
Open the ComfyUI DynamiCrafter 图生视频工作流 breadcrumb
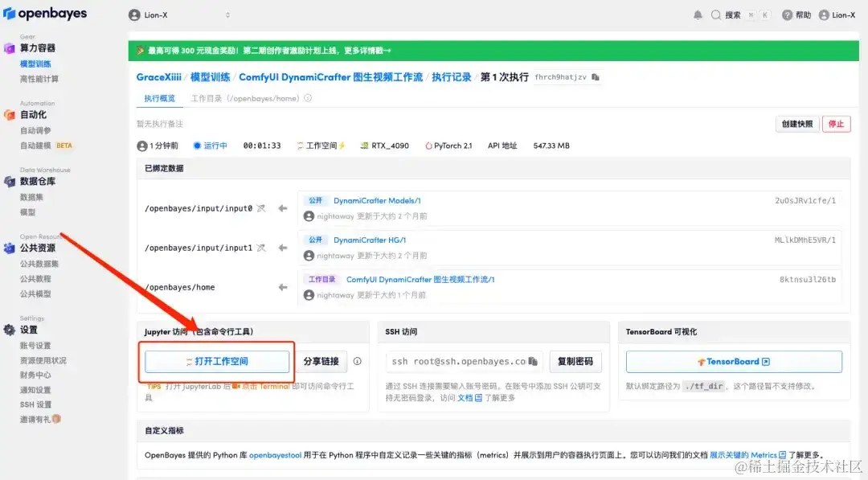tap(330, 77)
